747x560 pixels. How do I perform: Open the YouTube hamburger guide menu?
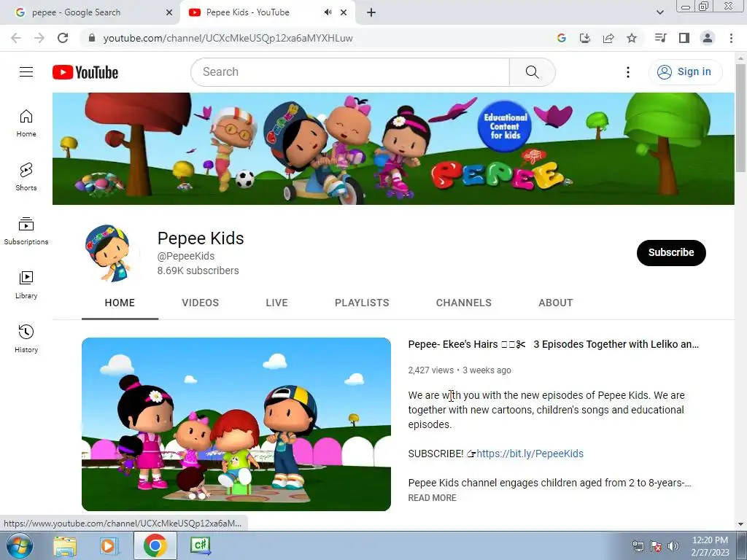pos(26,72)
